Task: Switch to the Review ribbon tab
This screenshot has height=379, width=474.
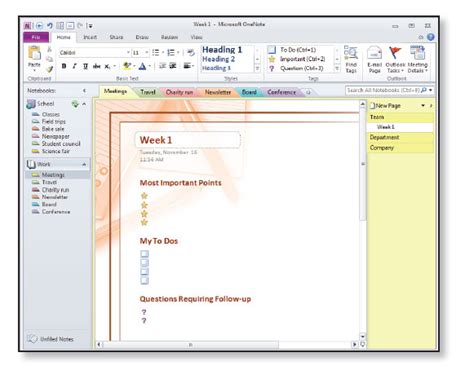Action: [x=169, y=37]
